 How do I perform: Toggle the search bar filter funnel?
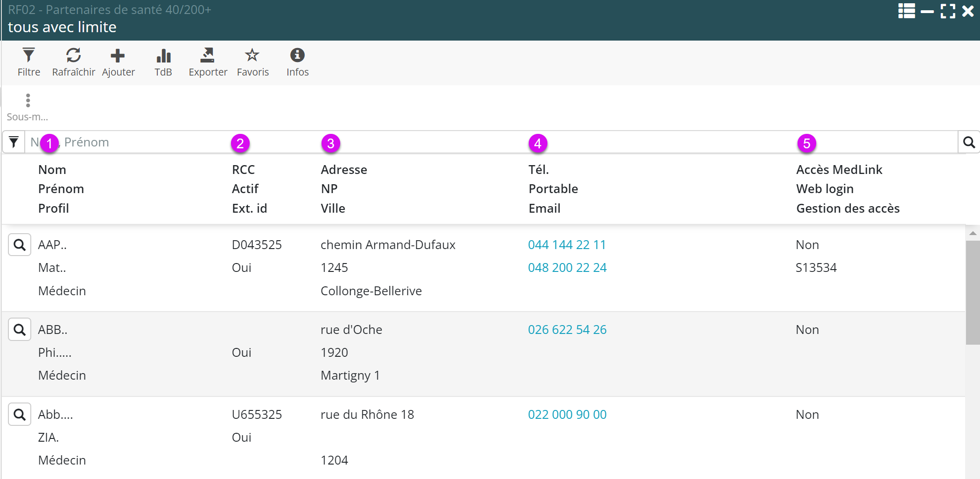14,142
